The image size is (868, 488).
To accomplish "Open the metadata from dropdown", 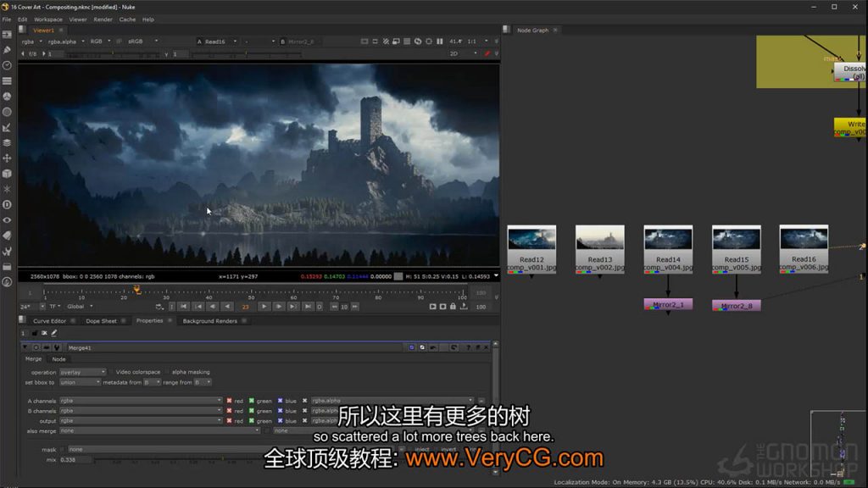I will (x=153, y=382).
